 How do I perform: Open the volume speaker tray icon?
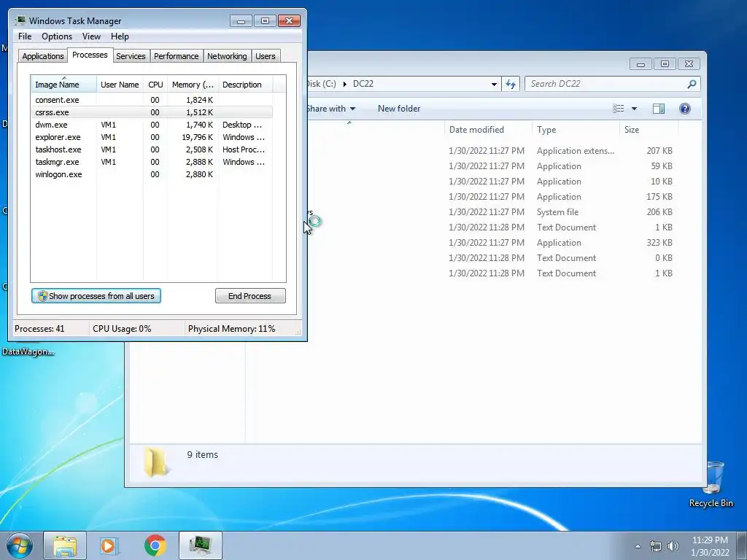[673, 546]
